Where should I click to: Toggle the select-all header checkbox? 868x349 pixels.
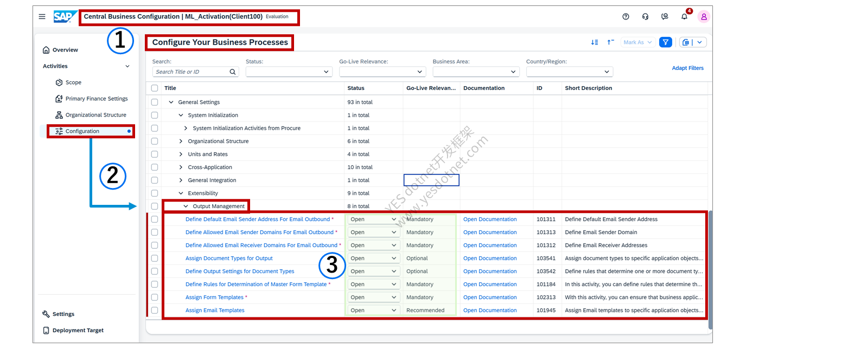coord(155,88)
